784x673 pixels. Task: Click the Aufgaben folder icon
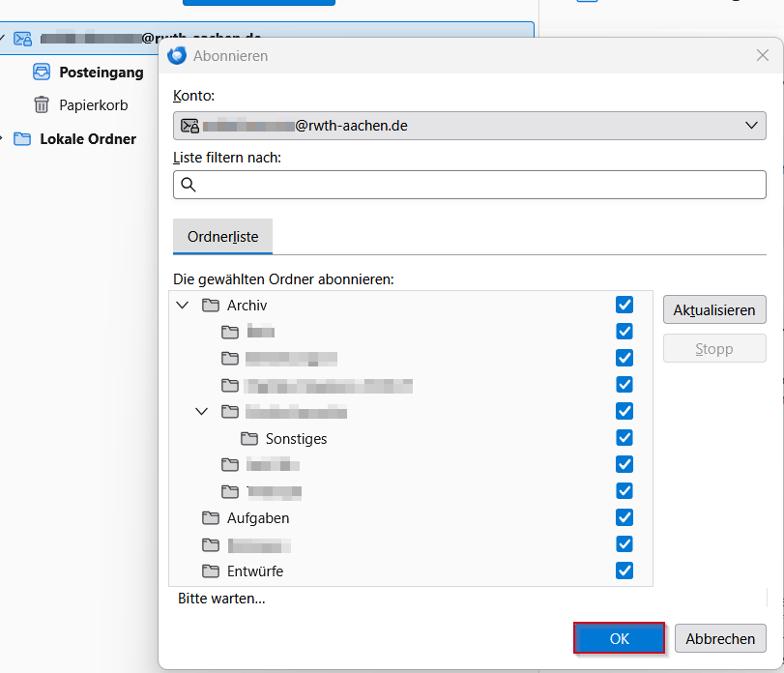(211, 518)
